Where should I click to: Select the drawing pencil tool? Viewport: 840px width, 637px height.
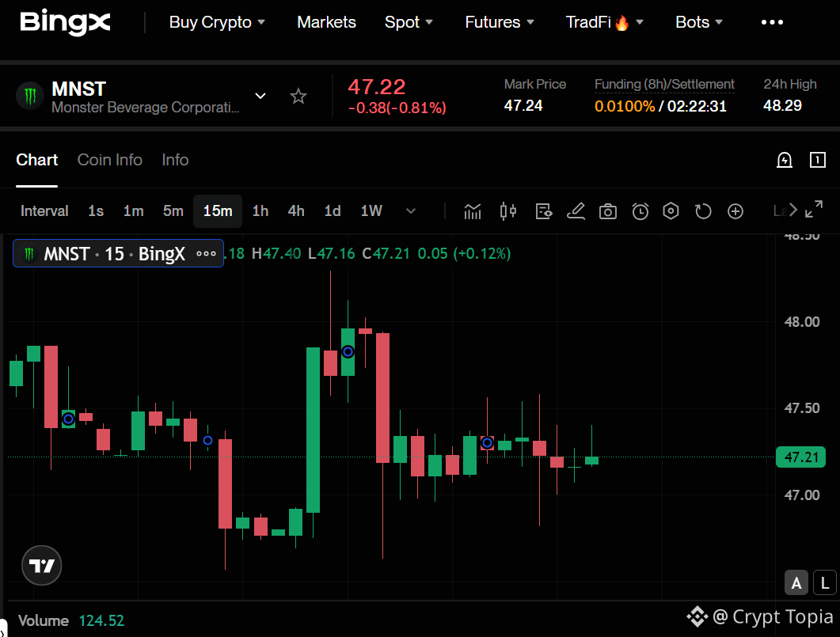pyautogui.click(x=576, y=211)
